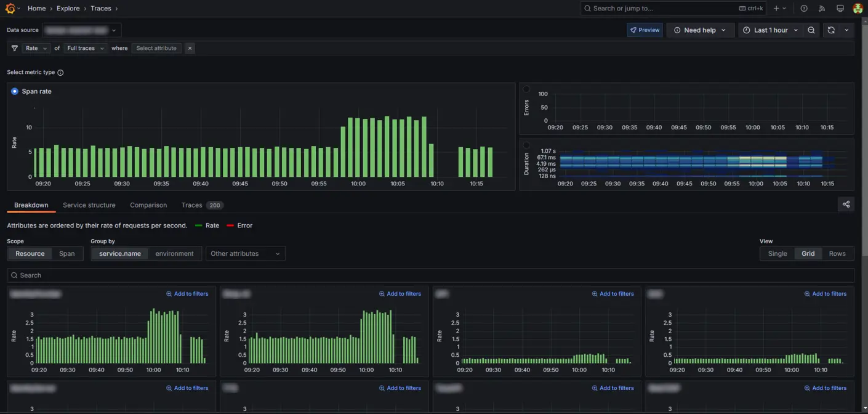Click the Preview button
This screenshot has width=868, height=414.
[x=645, y=30]
